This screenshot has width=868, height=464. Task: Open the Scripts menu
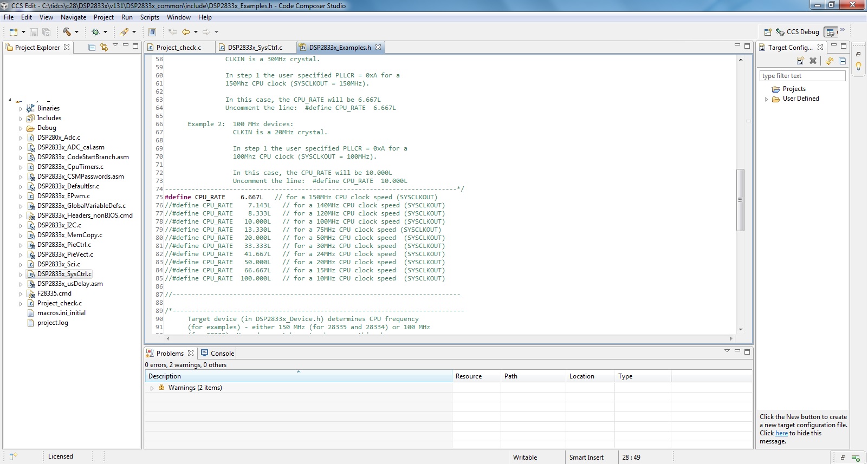[150, 17]
